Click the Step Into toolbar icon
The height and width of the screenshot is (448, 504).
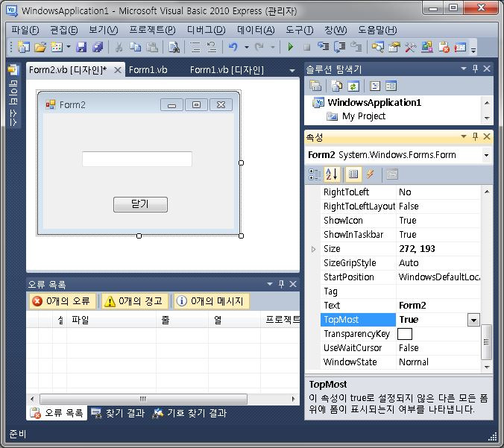323,48
